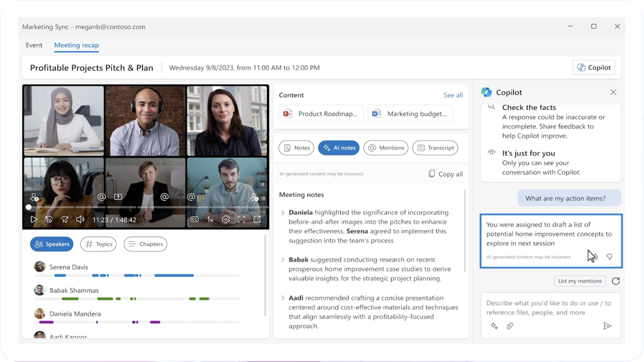This screenshot has width=644, height=362.
Task: Rewind the recording 10 seconds
Action: 49,219
